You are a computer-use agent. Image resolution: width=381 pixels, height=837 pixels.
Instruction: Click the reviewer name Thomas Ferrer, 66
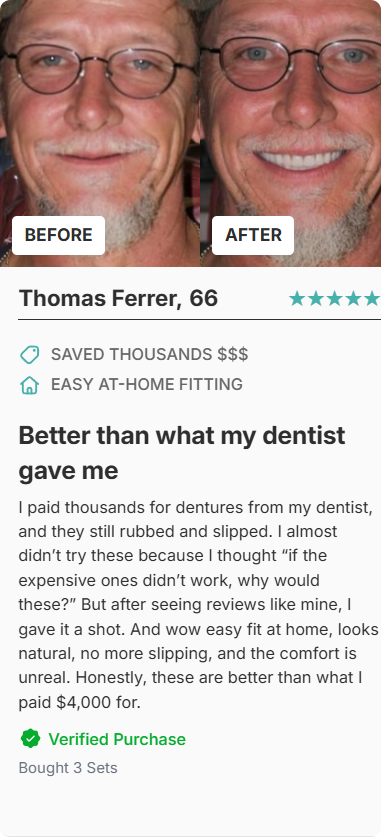click(118, 298)
